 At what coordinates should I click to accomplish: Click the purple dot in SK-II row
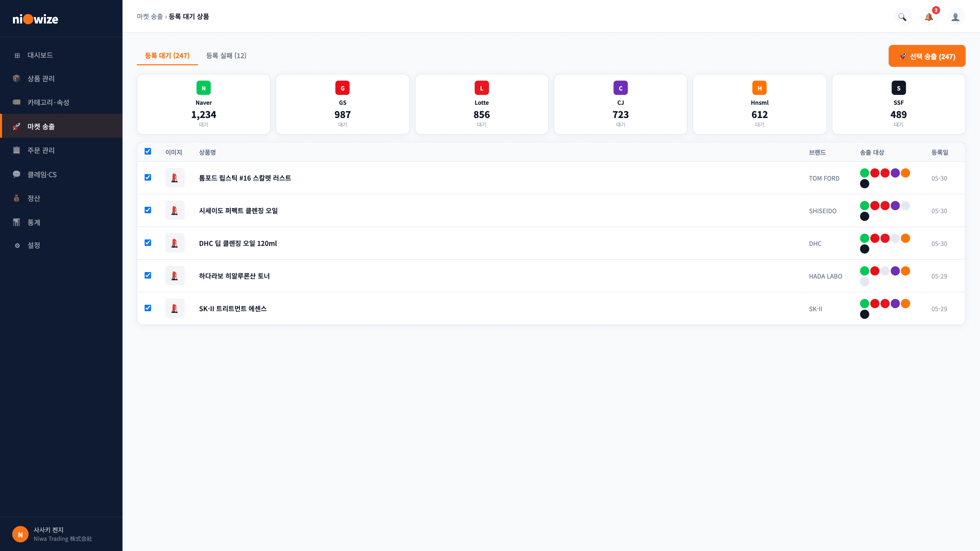895,304
